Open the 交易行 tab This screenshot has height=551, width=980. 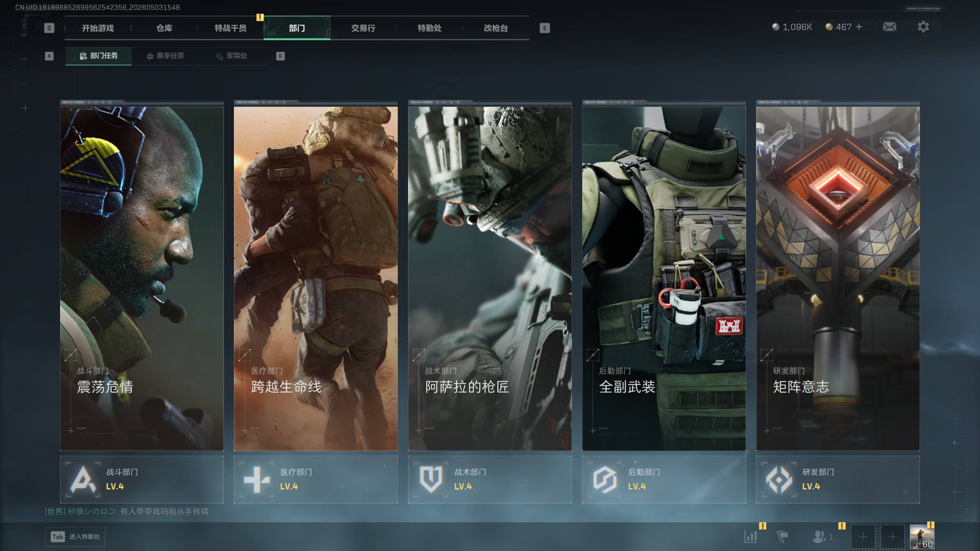coord(363,28)
